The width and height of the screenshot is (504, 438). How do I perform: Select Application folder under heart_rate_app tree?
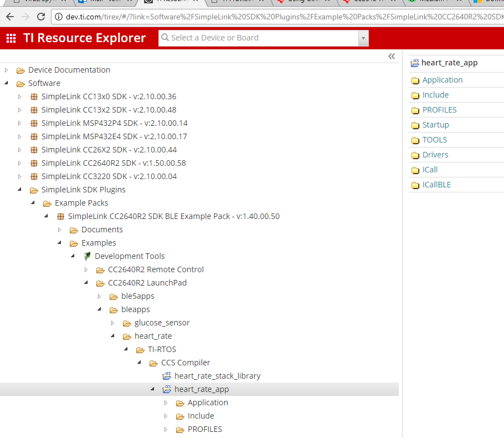208,403
